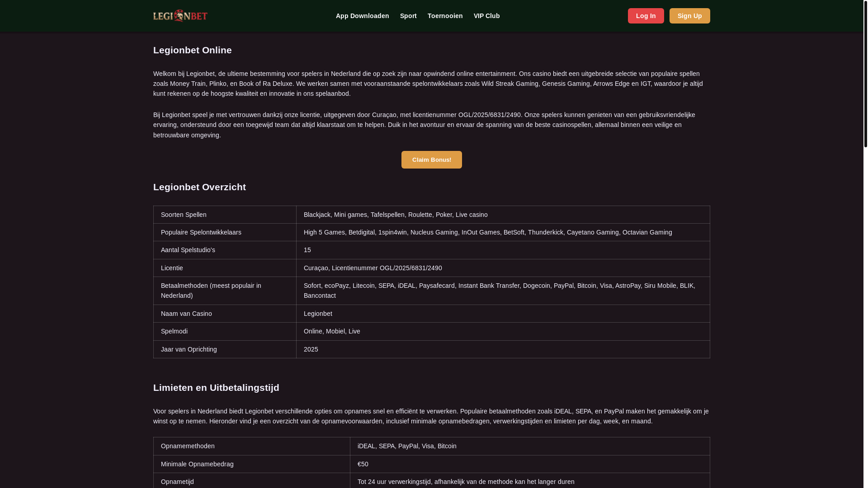868x488 pixels.
Task: Click the 'Populaire Spelontwikkelaars' cell
Action: [x=225, y=232]
